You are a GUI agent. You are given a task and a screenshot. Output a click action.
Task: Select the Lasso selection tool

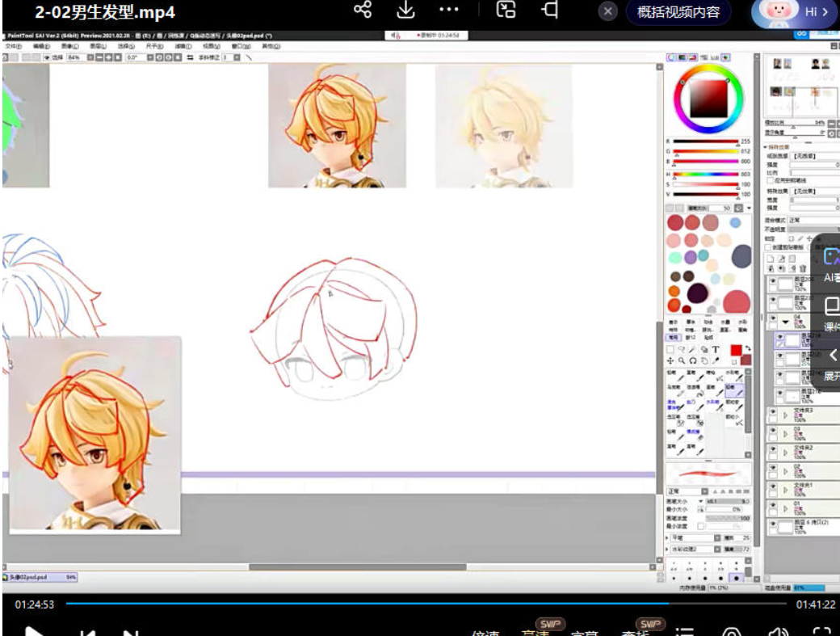click(x=682, y=349)
